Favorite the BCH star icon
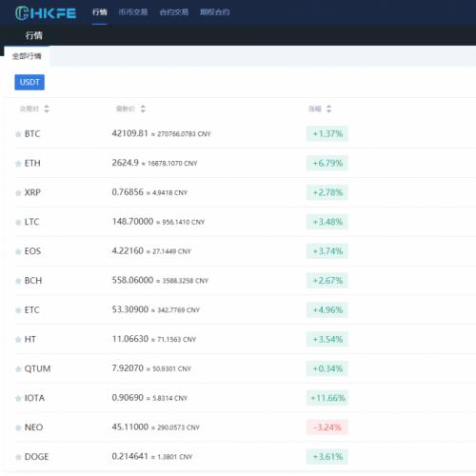 point(18,281)
